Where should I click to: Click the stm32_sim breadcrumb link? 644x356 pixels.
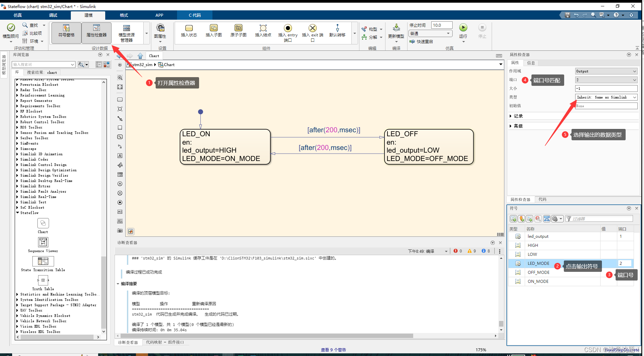[142, 65]
